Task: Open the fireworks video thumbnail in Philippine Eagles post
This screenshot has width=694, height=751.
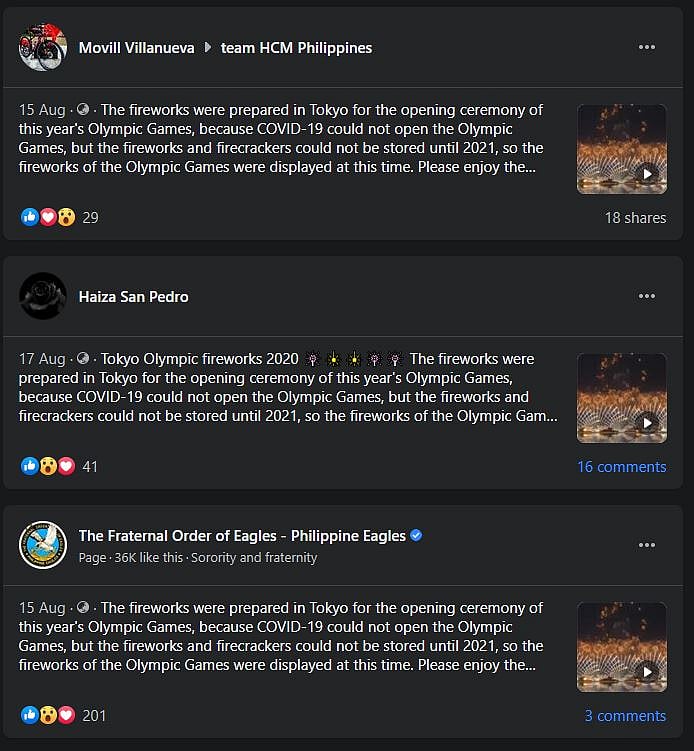Action: click(x=622, y=648)
